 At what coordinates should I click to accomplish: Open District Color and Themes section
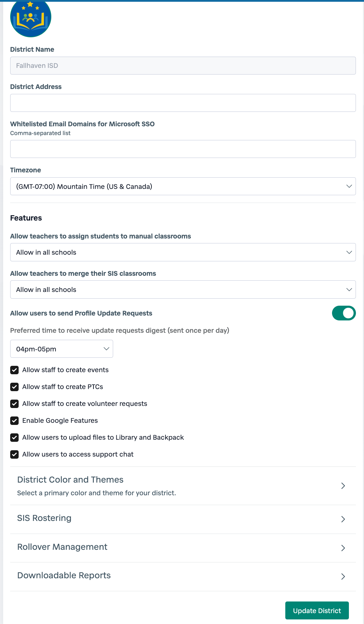pyautogui.click(x=70, y=480)
